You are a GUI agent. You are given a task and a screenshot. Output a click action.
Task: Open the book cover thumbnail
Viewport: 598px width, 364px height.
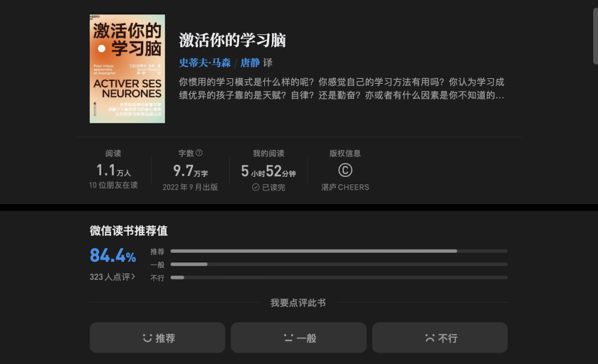click(x=127, y=69)
